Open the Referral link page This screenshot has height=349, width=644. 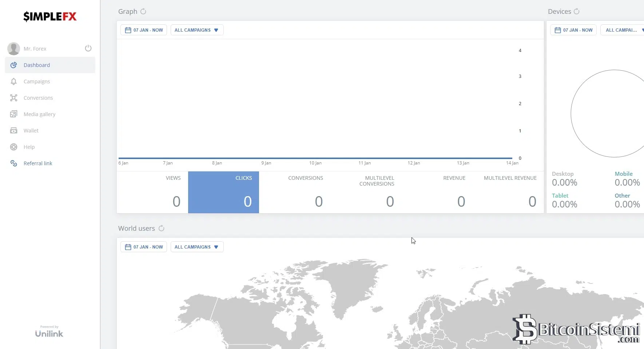pyautogui.click(x=38, y=163)
